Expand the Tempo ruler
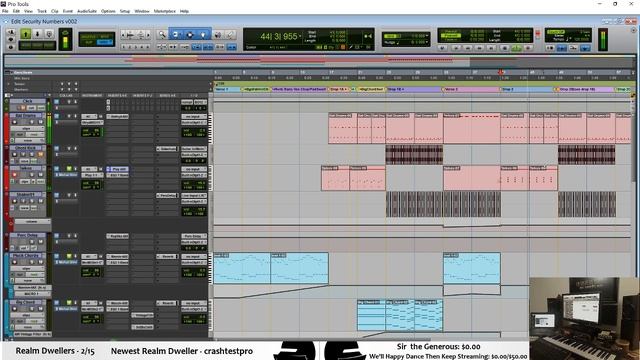This screenshot has width=640, height=360. [8, 84]
